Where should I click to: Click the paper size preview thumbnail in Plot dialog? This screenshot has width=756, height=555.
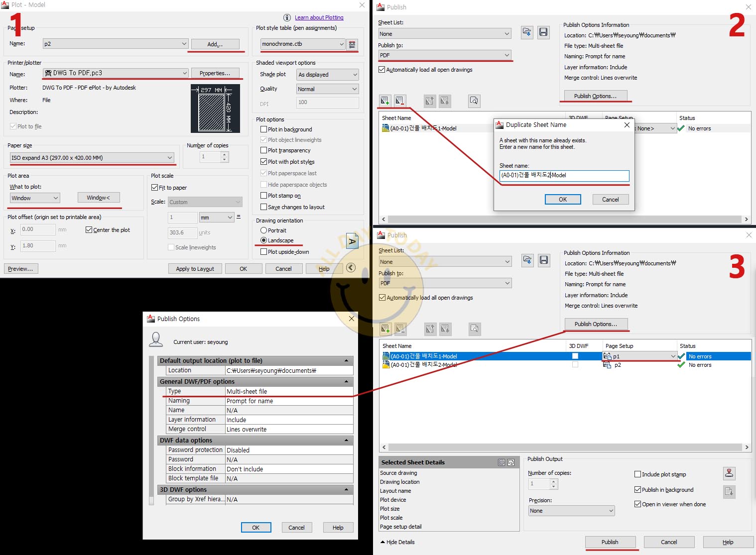click(x=215, y=109)
